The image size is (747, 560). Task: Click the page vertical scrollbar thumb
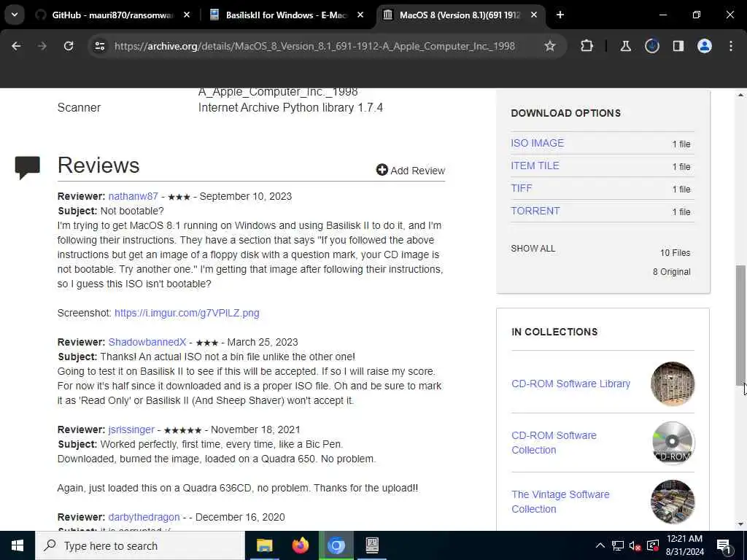click(x=740, y=325)
